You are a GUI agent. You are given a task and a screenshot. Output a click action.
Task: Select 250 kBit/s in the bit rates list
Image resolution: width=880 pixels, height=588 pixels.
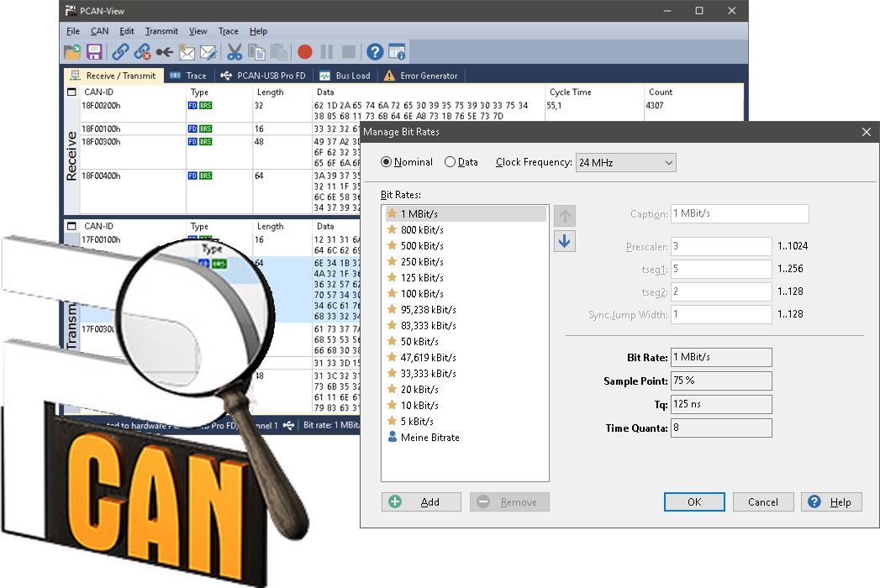[466, 261]
